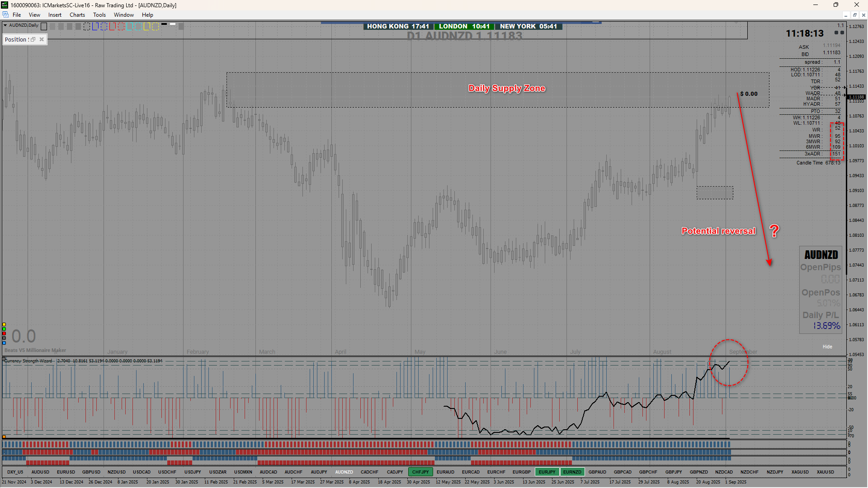Image resolution: width=868 pixels, height=488 pixels.
Task: Click the solid black outlined rectangle tool
Action: [44, 27]
